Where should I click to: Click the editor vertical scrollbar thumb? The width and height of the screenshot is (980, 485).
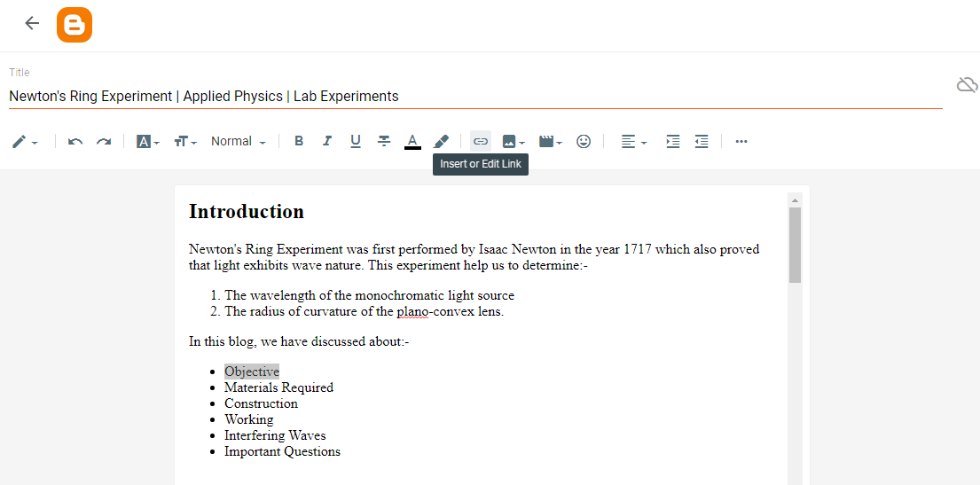tap(795, 245)
